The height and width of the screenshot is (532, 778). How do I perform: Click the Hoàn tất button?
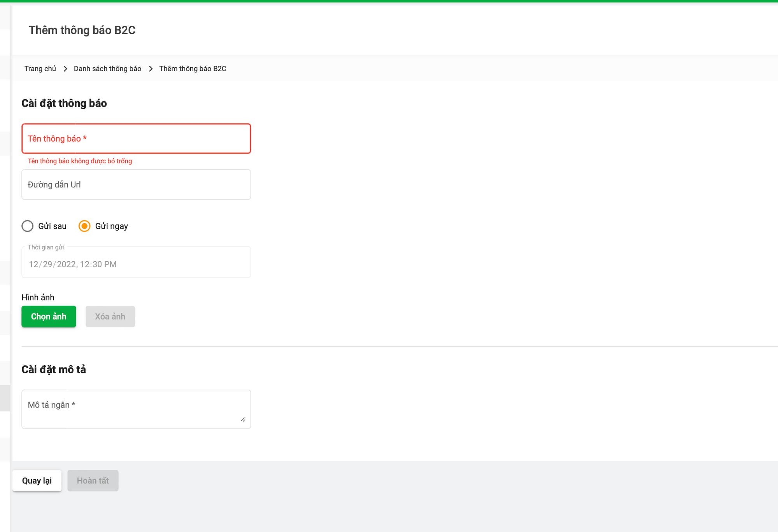click(93, 481)
